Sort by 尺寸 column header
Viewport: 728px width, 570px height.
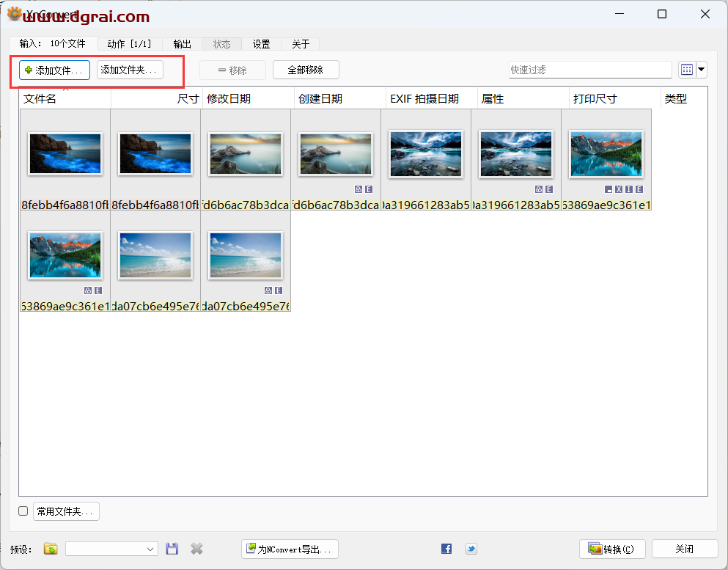[156, 98]
